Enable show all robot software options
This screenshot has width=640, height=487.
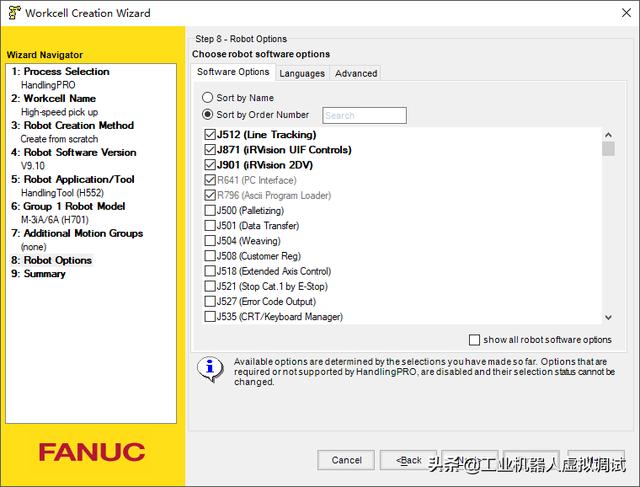474,340
